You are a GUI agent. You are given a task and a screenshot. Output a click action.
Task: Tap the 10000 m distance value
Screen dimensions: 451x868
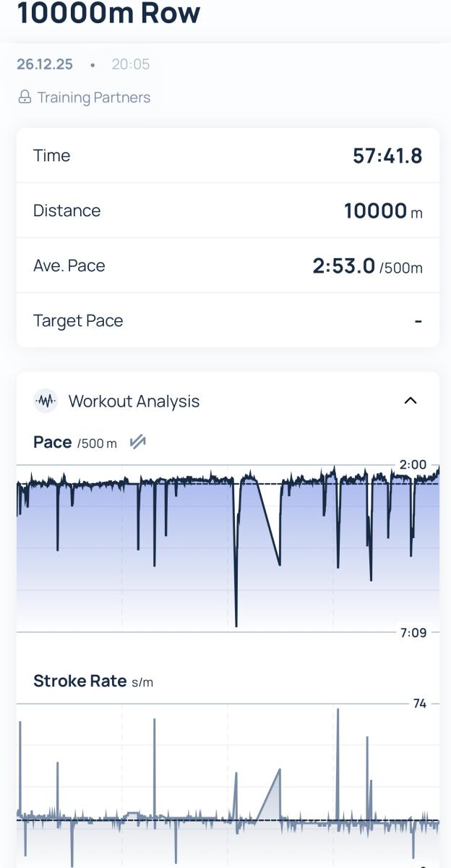coord(383,211)
